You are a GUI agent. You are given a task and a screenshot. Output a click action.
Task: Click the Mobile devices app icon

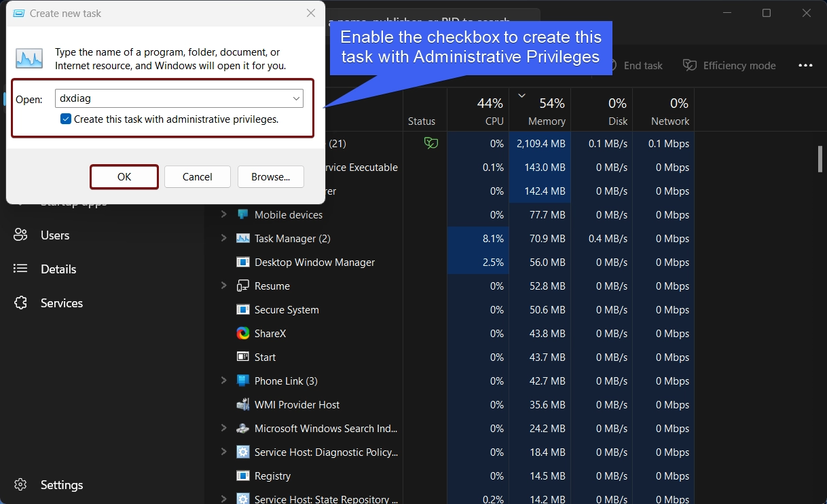(x=242, y=214)
